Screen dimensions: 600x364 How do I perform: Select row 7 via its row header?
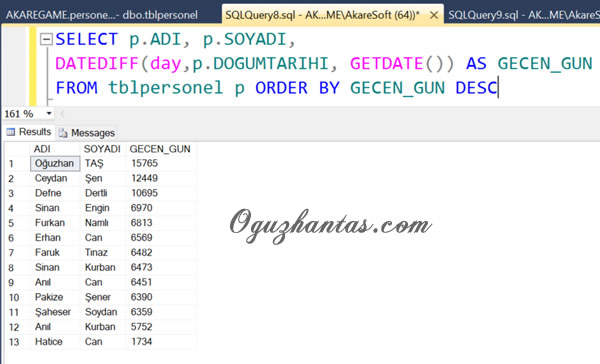pyautogui.click(x=17, y=253)
